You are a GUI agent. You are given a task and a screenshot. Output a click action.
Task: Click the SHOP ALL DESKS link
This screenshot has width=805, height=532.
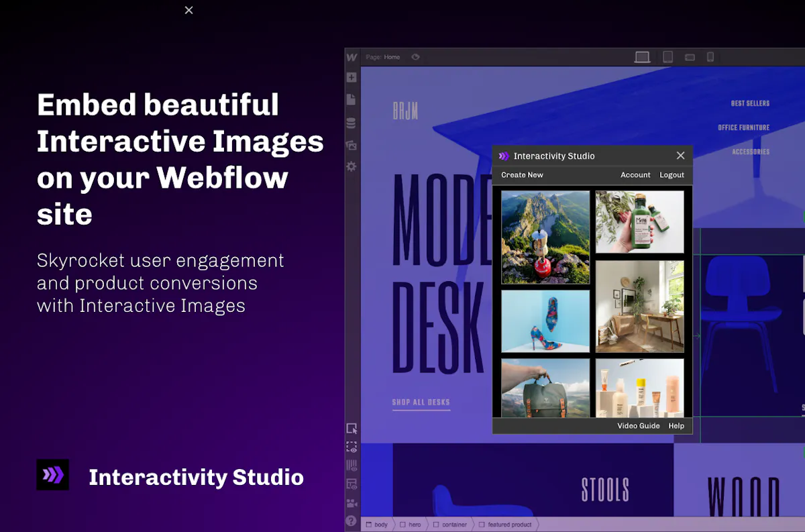pos(421,403)
